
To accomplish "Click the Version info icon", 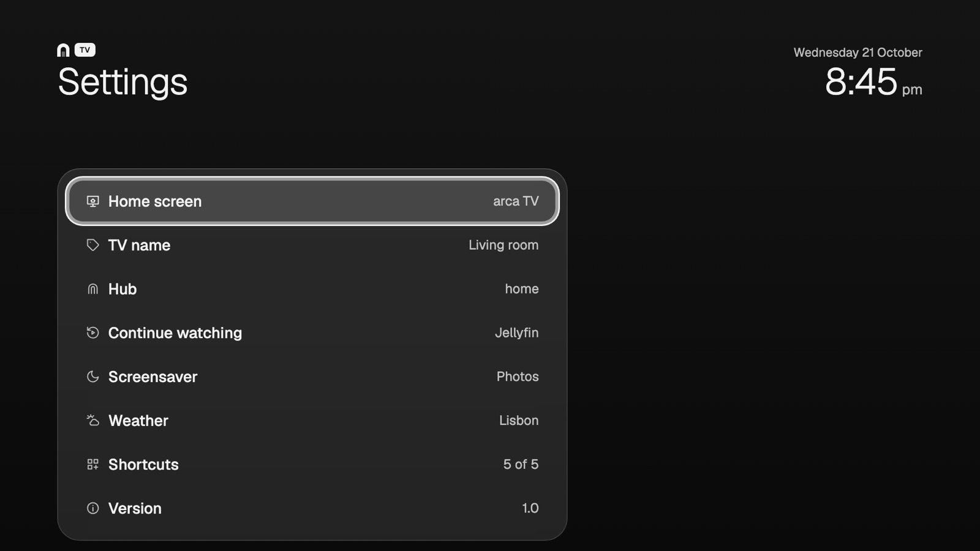I will coord(92,508).
